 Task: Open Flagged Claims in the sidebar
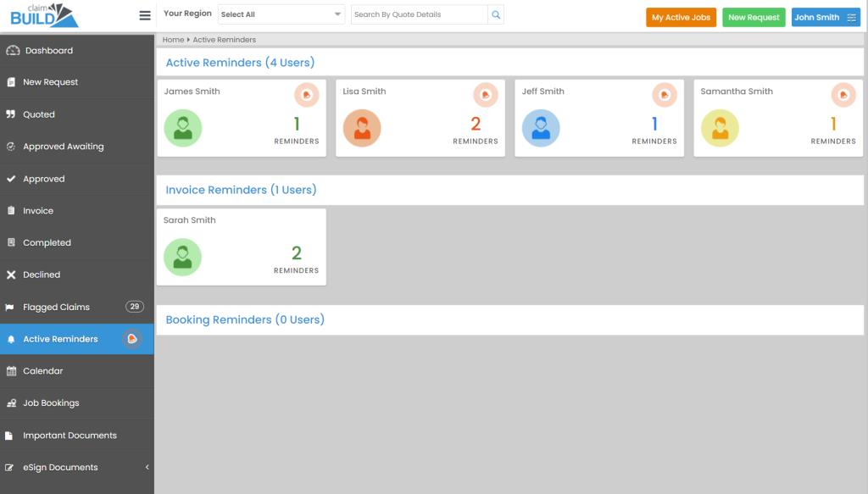pyautogui.click(x=56, y=308)
